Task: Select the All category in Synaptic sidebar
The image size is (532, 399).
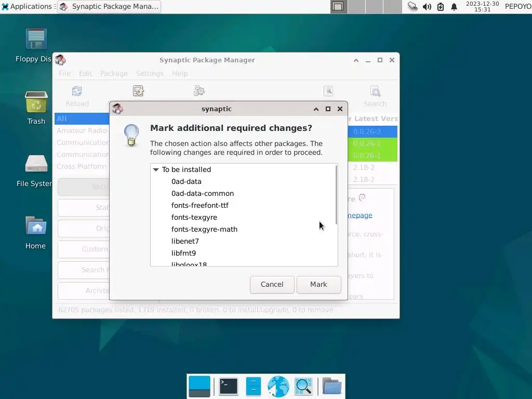Action: coord(82,119)
